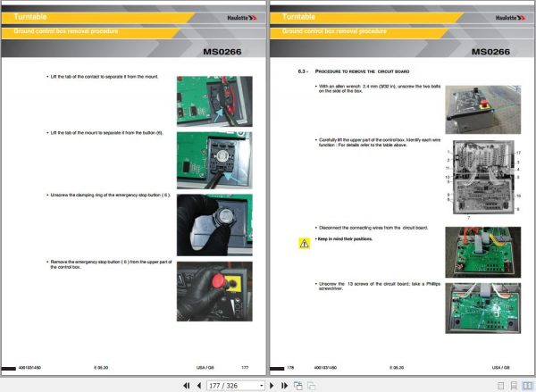Viewport: 536px width, 392px height.
Task: Click the previous view navigation icon
Action: pos(298,386)
